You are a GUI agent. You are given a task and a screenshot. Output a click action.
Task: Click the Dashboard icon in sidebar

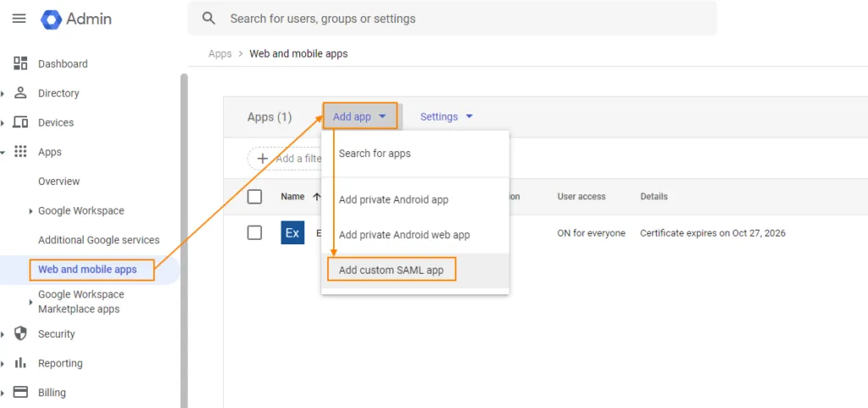click(x=20, y=63)
